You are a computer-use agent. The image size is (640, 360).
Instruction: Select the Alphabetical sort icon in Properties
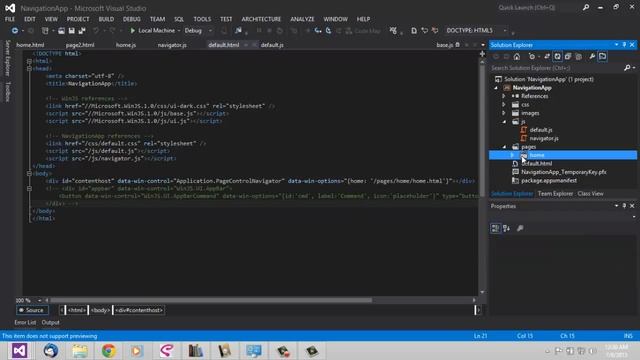click(507, 228)
